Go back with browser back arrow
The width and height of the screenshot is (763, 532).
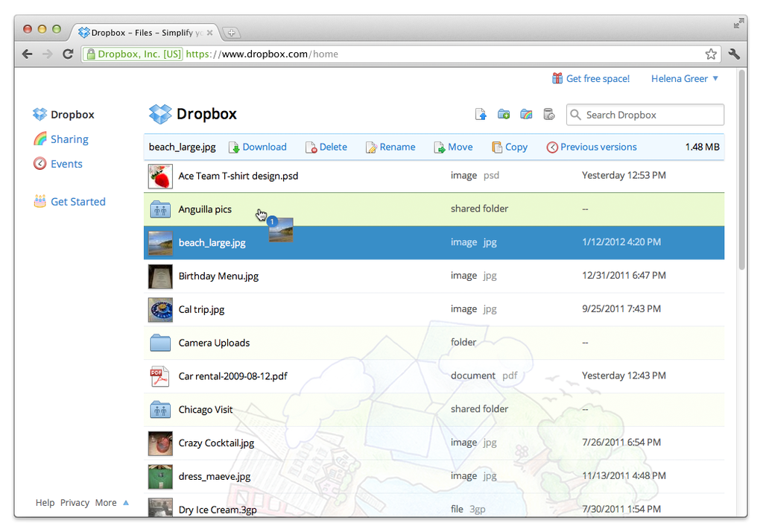pos(28,54)
